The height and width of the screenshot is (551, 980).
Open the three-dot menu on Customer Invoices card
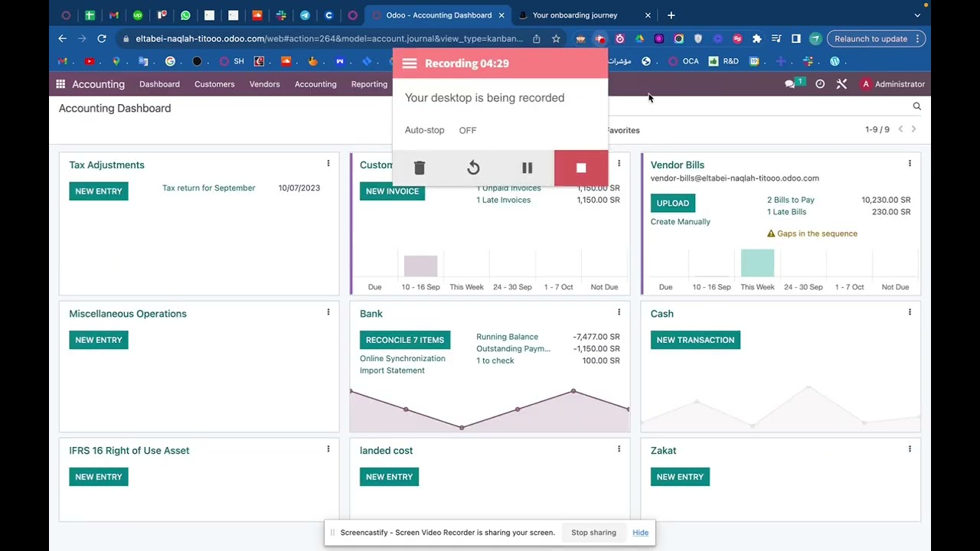[619, 163]
